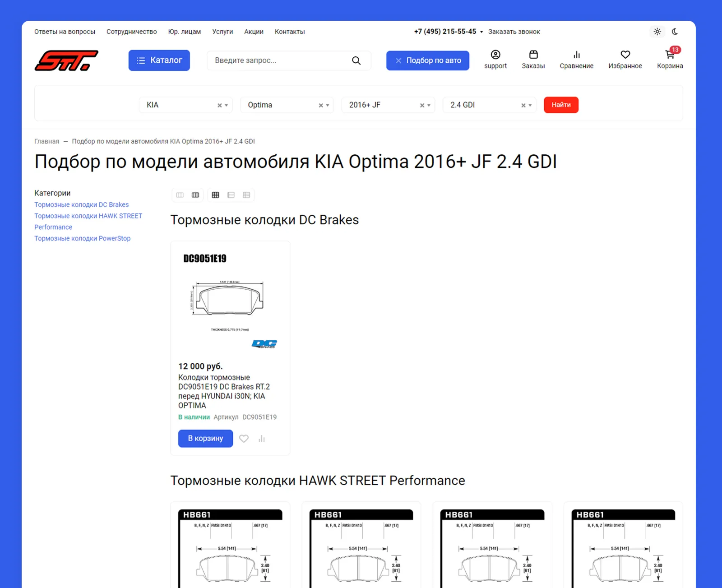
Task: Select the three-column grid view icon
Action: point(180,195)
